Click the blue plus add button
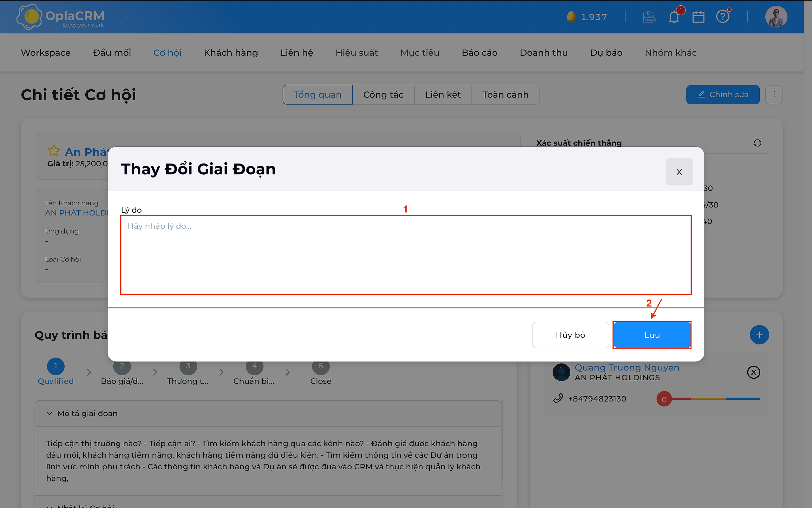The height and width of the screenshot is (508, 812). (759, 335)
